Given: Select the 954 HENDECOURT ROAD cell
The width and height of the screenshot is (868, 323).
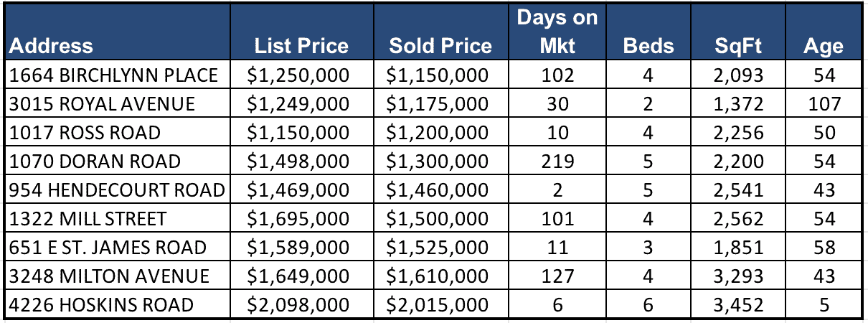Looking at the screenshot, I should point(117,189).
